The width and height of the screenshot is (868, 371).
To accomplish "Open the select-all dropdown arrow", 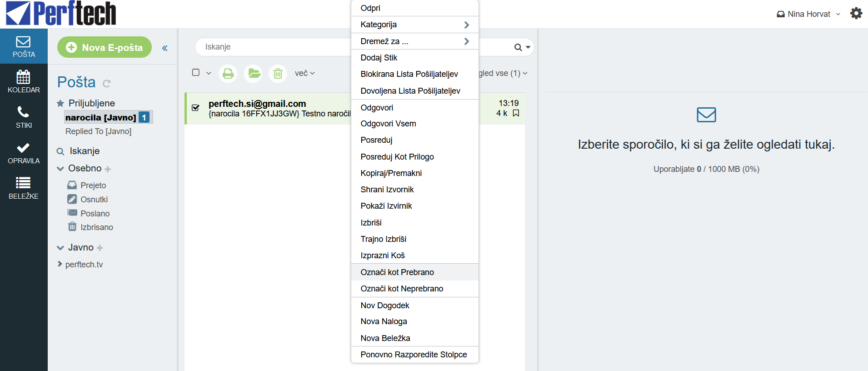I will (x=209, y=73).
